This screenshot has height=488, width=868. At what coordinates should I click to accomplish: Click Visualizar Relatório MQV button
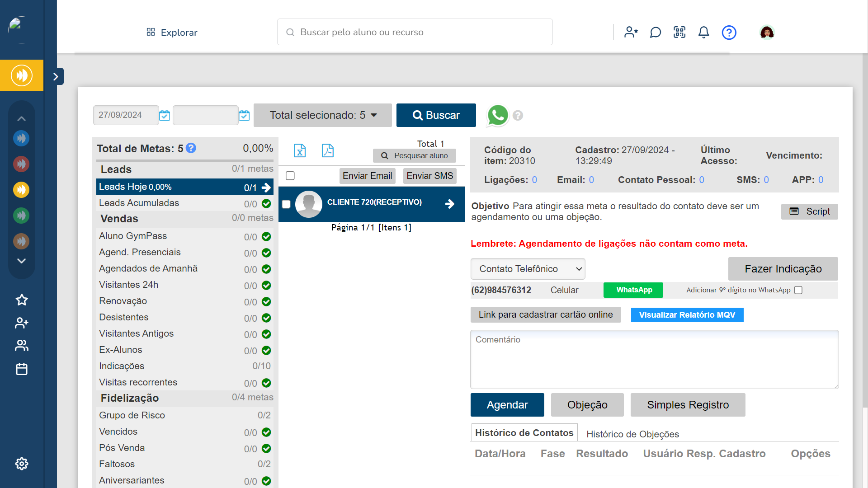pos(687,315)
